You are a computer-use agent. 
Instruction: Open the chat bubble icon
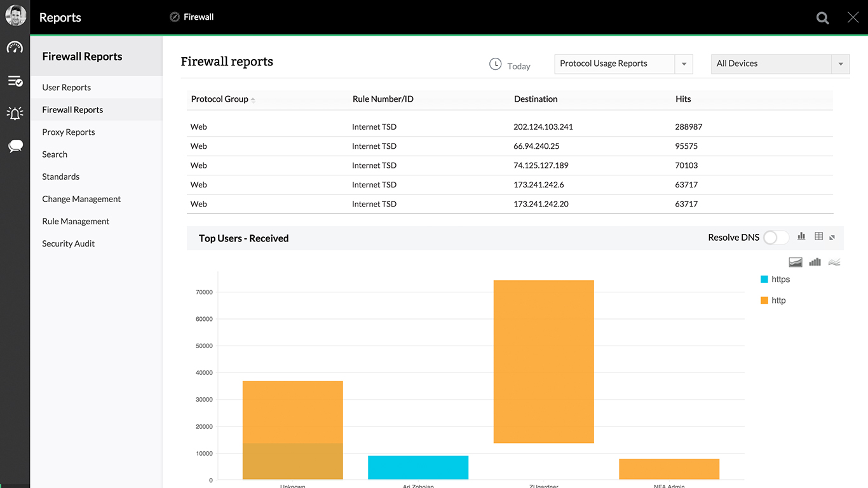15,147
